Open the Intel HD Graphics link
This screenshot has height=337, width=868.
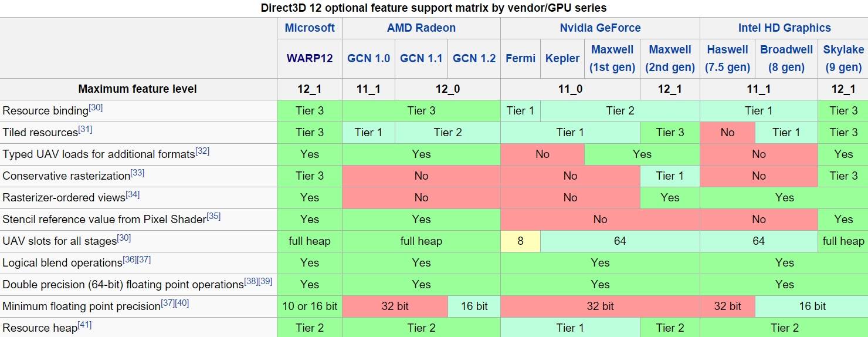(784, 28)
